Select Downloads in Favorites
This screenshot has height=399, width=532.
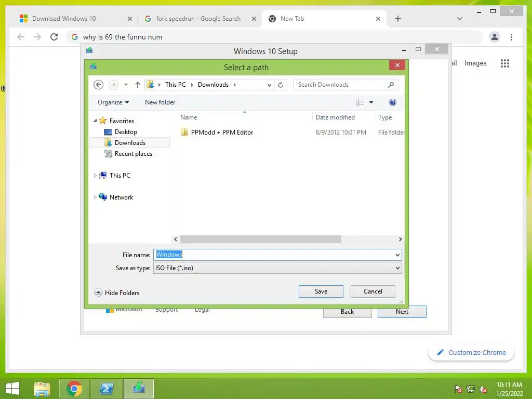130,143
